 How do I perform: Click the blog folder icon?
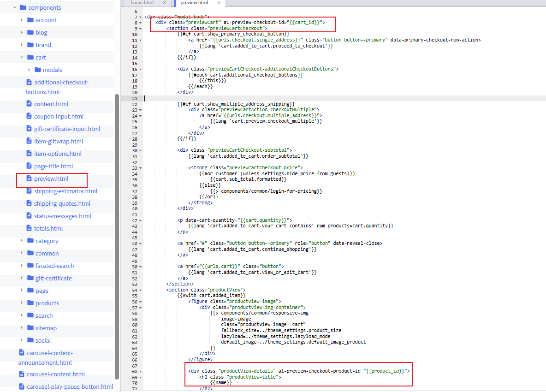pos(30,32)
